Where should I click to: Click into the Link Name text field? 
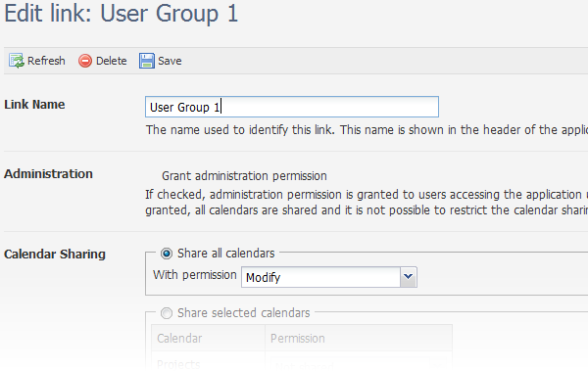(292, 107)
